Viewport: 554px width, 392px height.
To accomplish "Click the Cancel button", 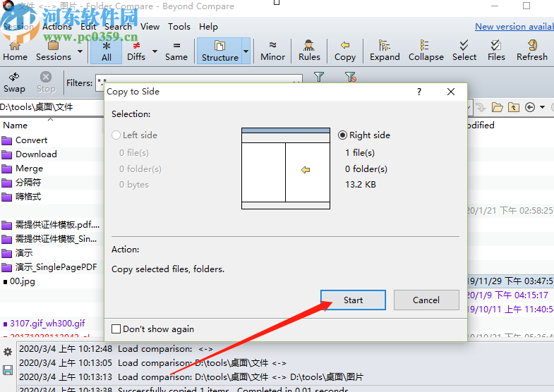I will pyautogui.click(x=426, y=300).
